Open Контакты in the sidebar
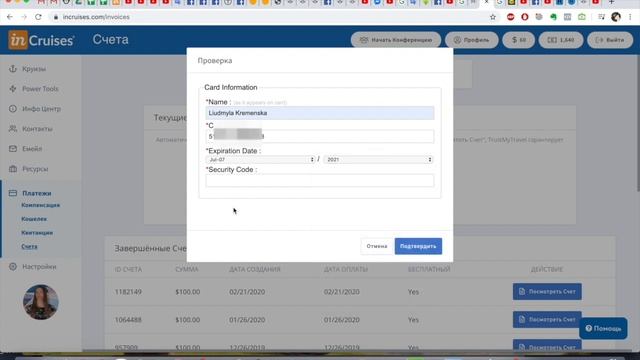This screenshot has height=360, width=640. 37,129
